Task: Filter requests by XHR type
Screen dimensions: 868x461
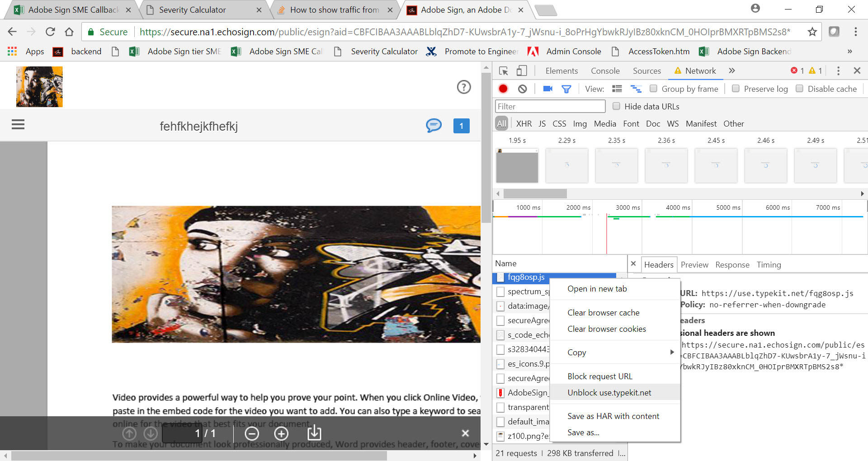Action: 524,124
